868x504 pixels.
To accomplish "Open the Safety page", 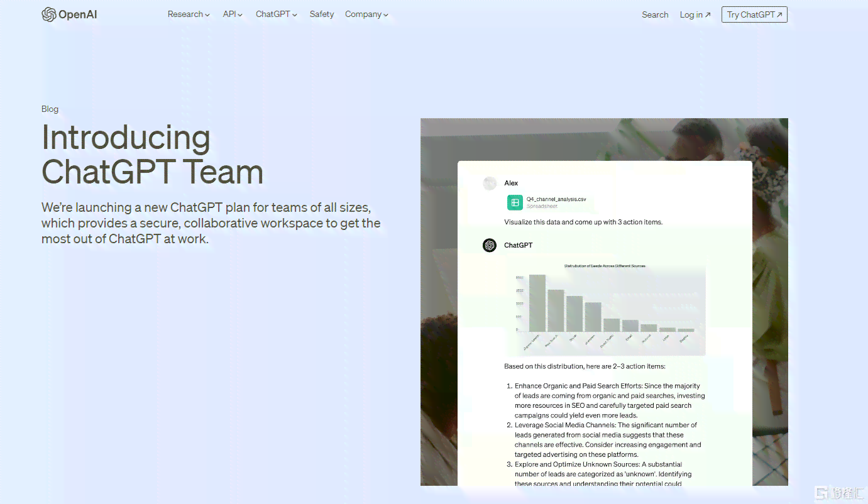I will [x=322, y=14].
